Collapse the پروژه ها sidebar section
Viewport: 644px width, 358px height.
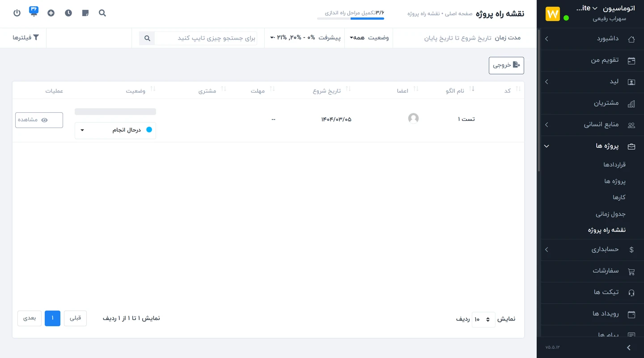592,146
